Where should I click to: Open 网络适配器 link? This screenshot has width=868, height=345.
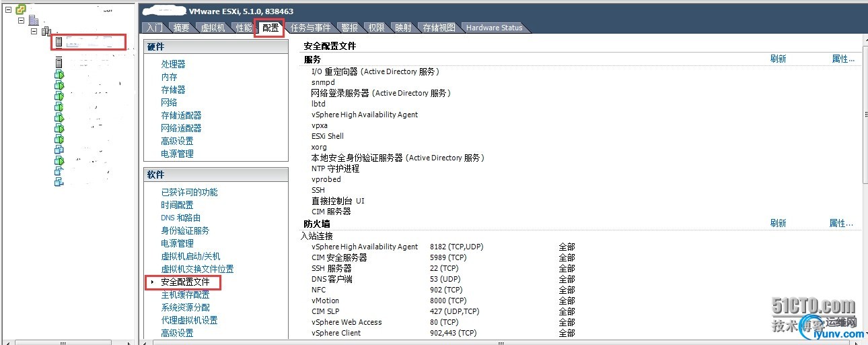[181, 128]
